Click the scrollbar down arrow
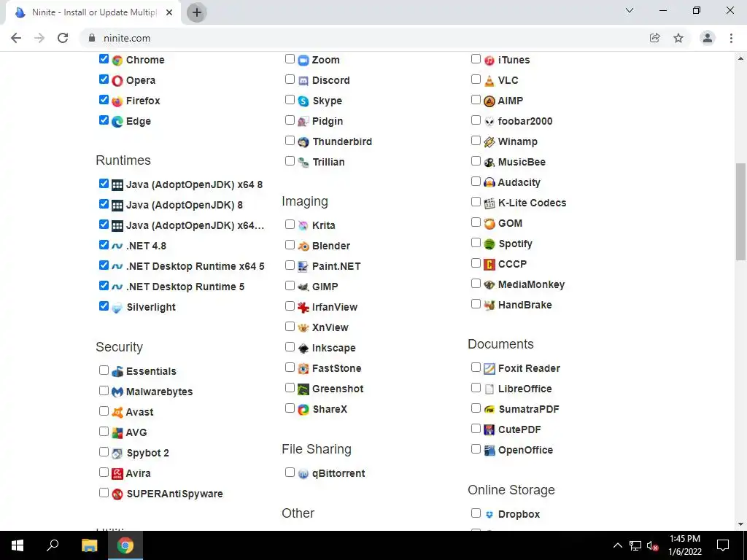Screen dimensions: 747x560 tap(740, 524)
